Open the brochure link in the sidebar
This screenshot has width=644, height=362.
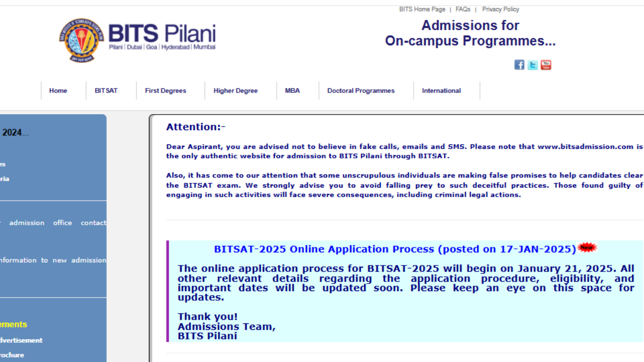(12, 355)
